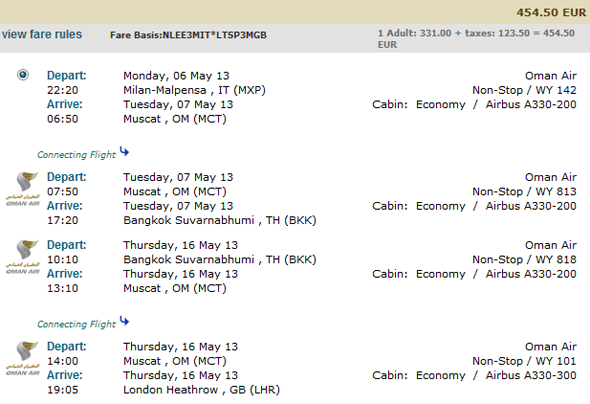Click the second Connecting Flight label
This screenshot has width=590, height=404.
pos(76,324)
